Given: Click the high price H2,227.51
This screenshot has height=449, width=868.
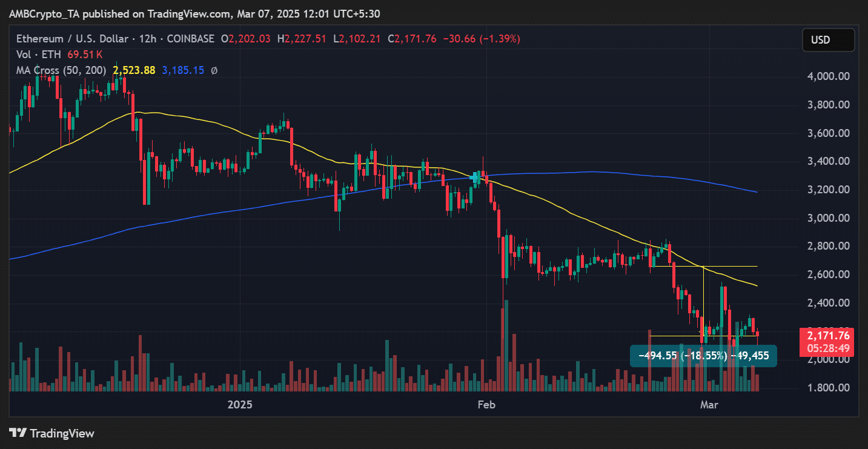Looking at the screenshot, I should (302, 39).
